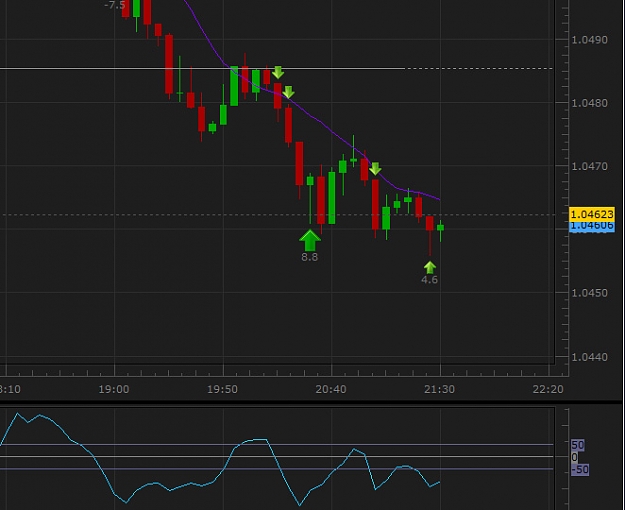Click the 1.0440 price axis label
The height and width of the screenshot is (510, 625).
click(x=590, y=357)
